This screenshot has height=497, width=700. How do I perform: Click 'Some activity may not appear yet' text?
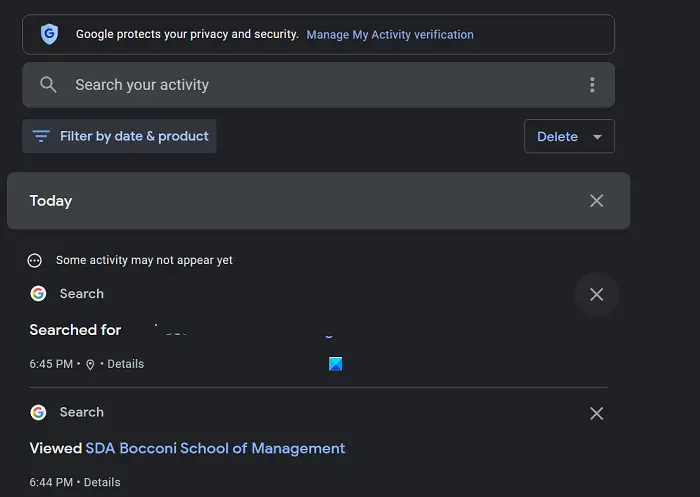[x=144, y=260]
